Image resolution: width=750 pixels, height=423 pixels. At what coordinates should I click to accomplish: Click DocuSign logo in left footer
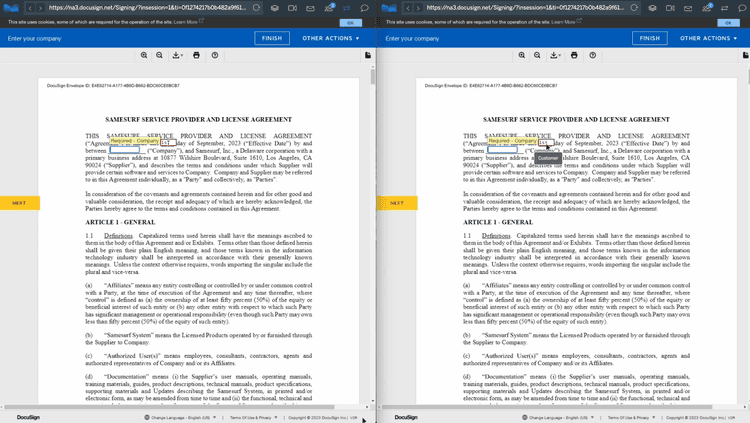pos(28,418)
